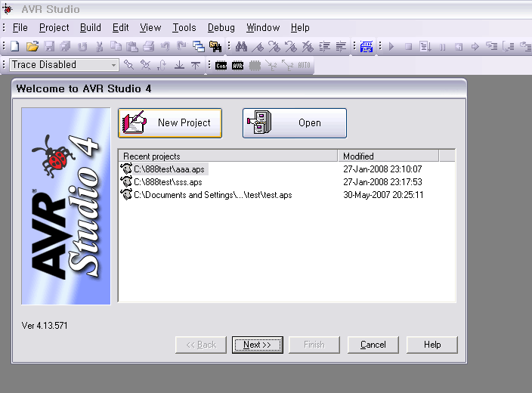Open the File menu
The image size is (532, 393).
coord(20,27)
